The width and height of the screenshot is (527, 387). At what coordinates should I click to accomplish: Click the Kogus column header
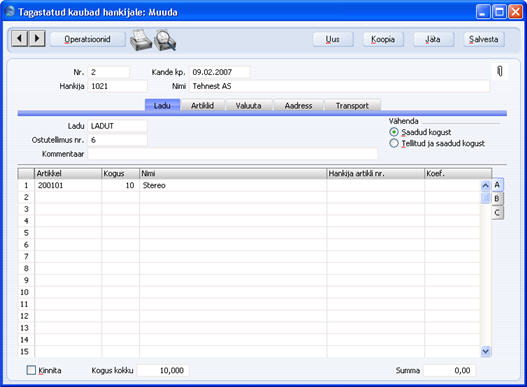pos(121,173)
